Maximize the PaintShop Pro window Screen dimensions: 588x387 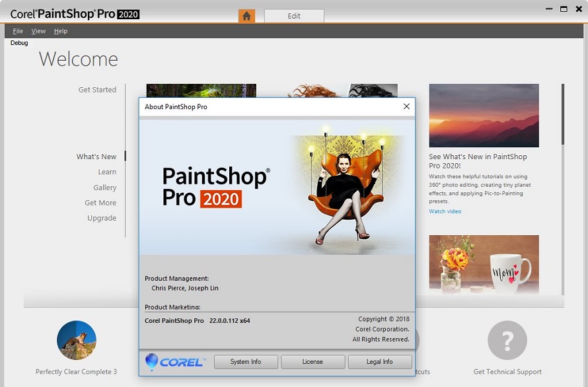point(564,9)
